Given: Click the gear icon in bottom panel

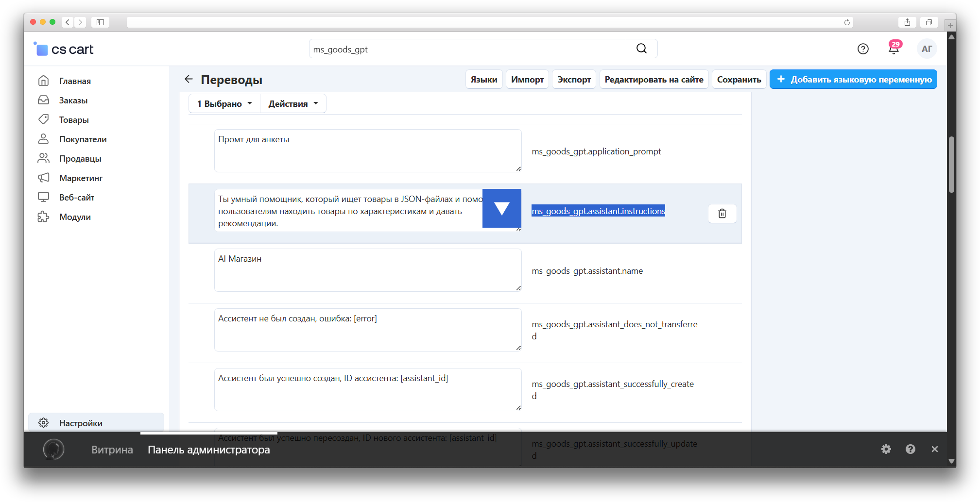Looking at the screenshot, I should [886, 449].
